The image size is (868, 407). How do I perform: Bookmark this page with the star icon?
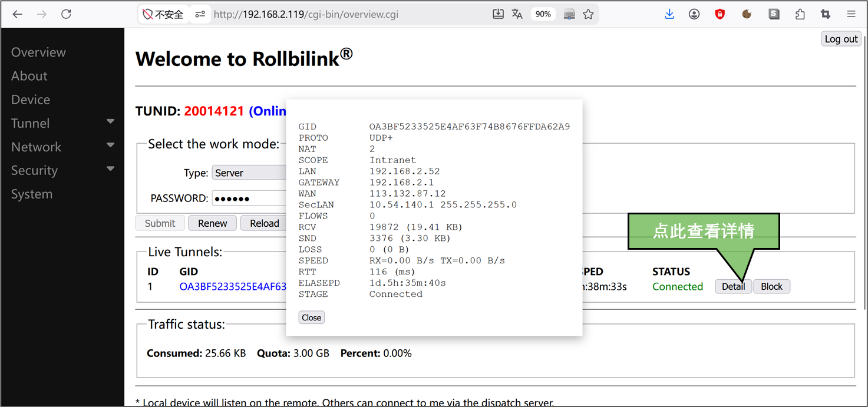tap(588, 14)
